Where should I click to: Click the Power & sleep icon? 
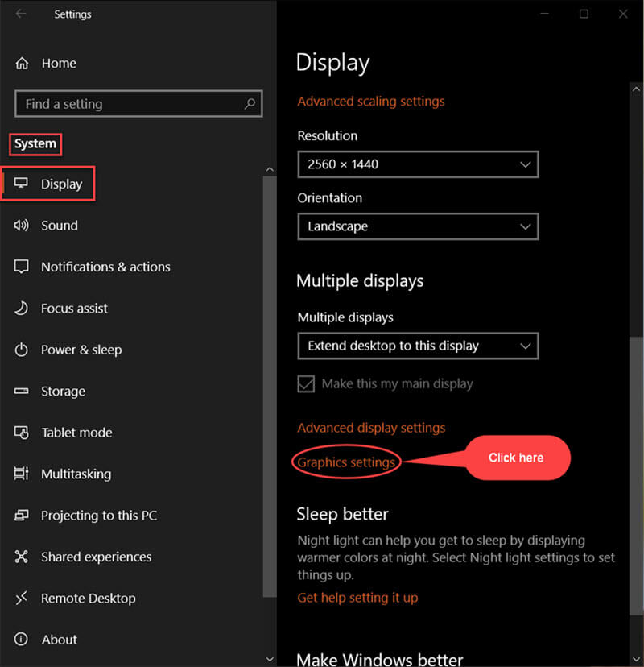(x=21, y=350)
